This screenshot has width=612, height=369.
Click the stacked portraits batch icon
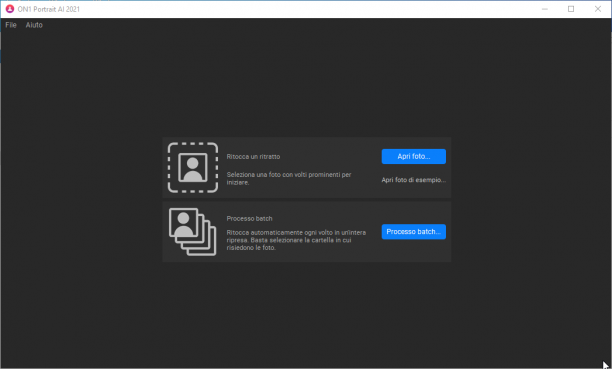pyautogui.click(x=192, y=232)
